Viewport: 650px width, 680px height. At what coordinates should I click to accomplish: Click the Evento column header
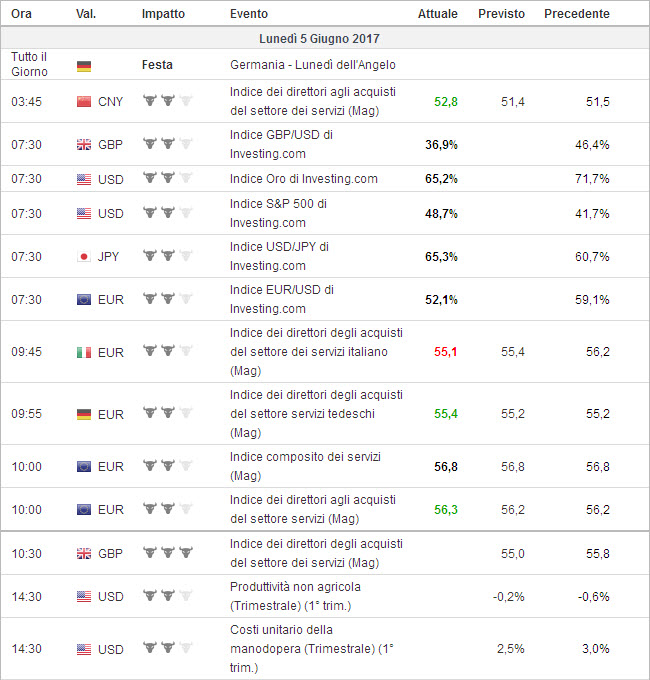[248, 14]
